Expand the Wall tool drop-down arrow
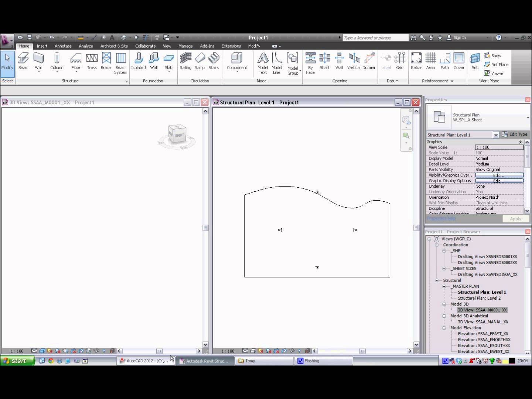 pyautogui.click(x=38, y=71)
